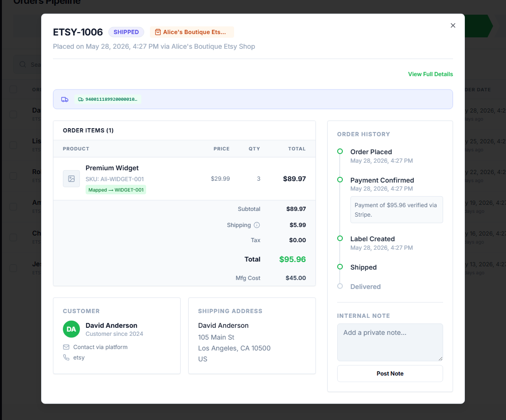This screenshot has height=420, width=506.
Task: Click the shipping info icon
Action: pos(257,225)
